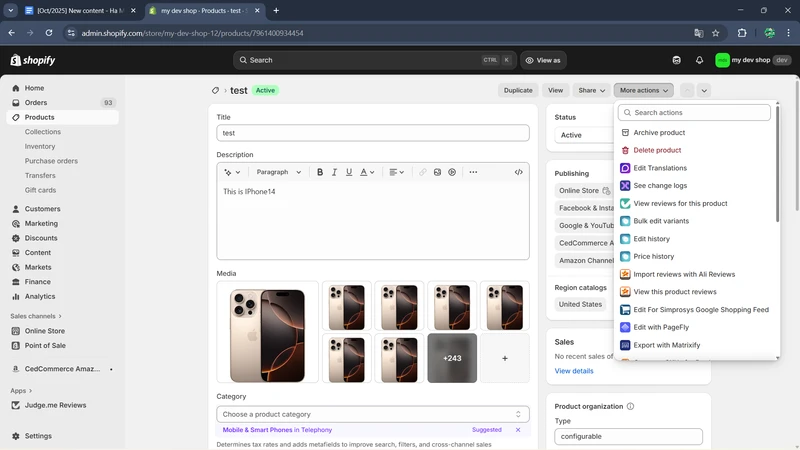The width and height of the screenshot is (800, 450).
Task: Open Customers in sidebar
Action: coord(62,209)
